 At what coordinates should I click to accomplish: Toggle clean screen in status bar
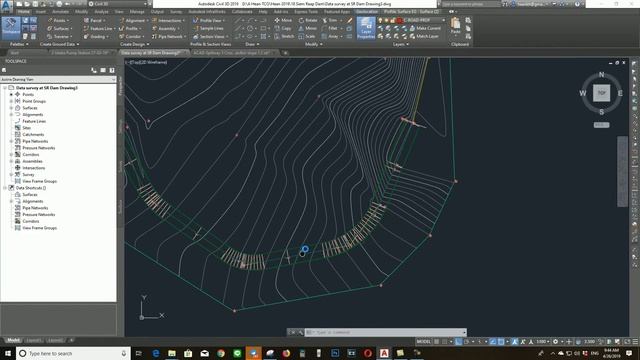tap(627, 342)
